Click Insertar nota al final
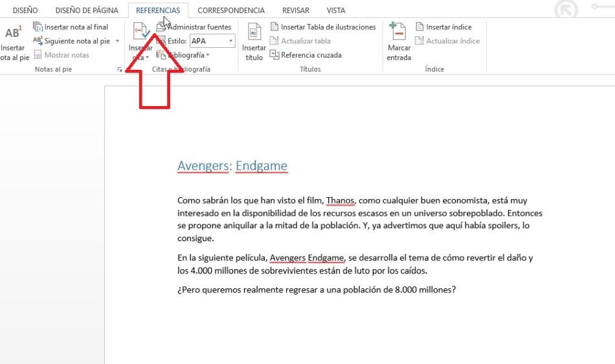615x364 pixels. 71,27
